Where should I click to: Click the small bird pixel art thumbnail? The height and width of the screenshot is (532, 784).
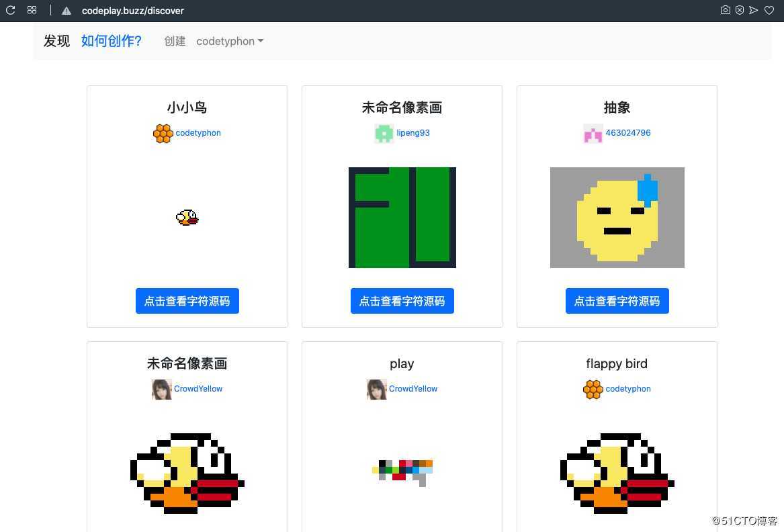[x=187, y=218]
